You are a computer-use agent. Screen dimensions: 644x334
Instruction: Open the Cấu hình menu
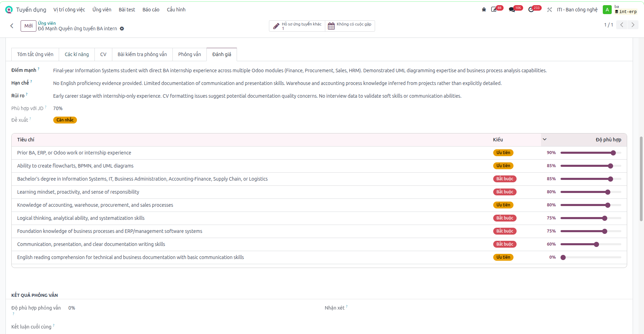pos(176,10)
